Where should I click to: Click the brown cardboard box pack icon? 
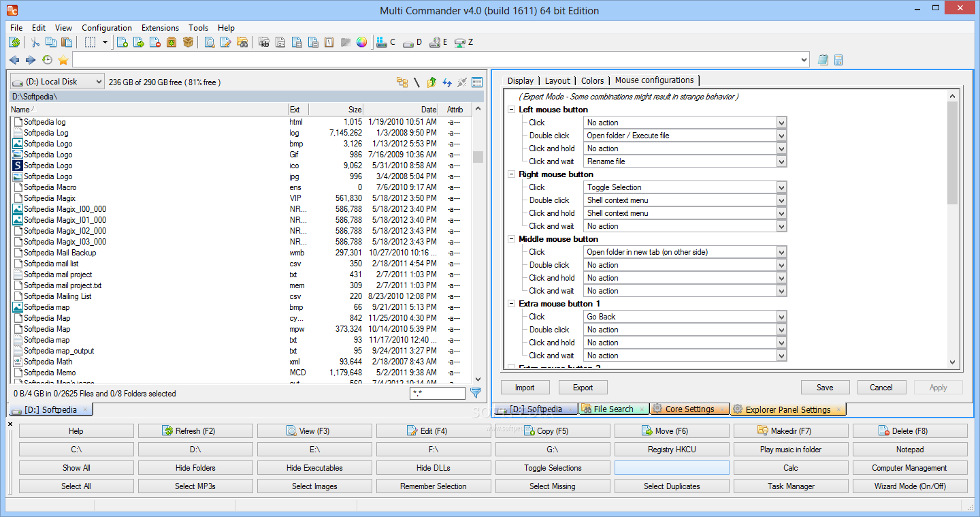(x=188, y=42)
